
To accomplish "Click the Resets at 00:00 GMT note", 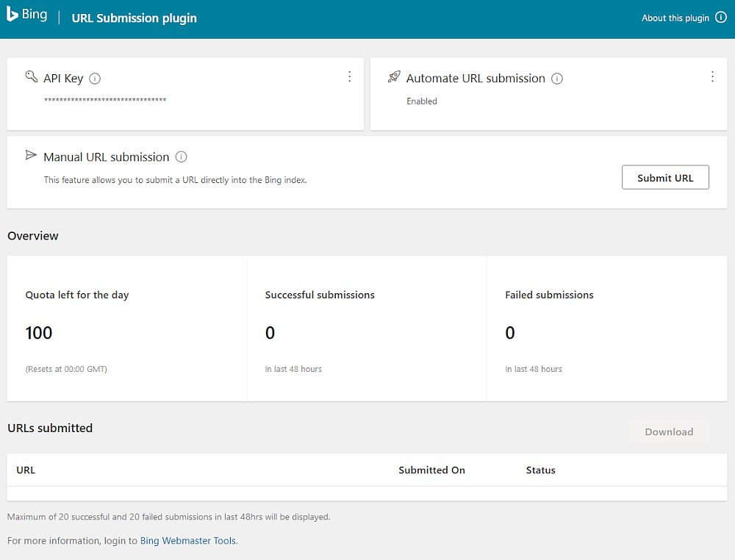I will pyautogui.click(x=66, y=369).
